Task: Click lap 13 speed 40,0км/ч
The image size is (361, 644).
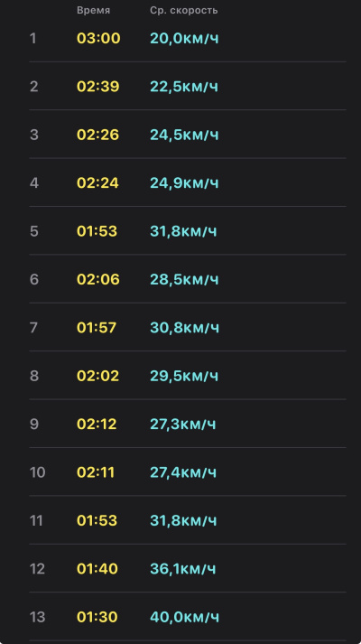Action: pyautogui.click(x=185, y=617)
